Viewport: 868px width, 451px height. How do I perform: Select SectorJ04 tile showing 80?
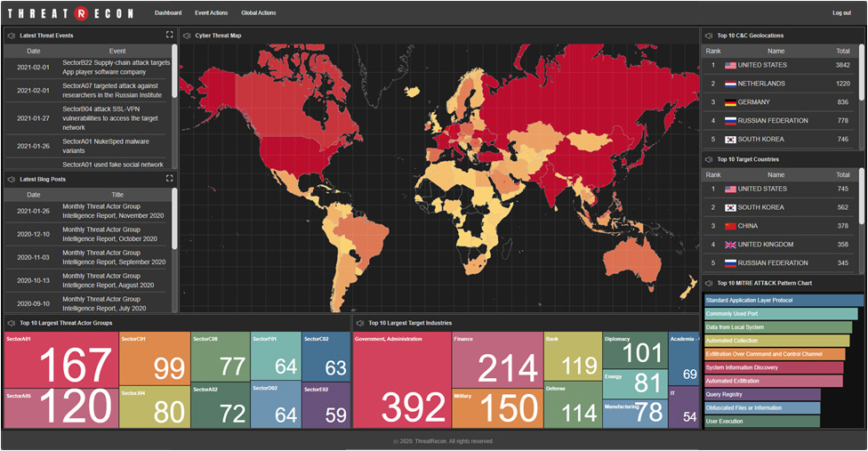point(155,407)
